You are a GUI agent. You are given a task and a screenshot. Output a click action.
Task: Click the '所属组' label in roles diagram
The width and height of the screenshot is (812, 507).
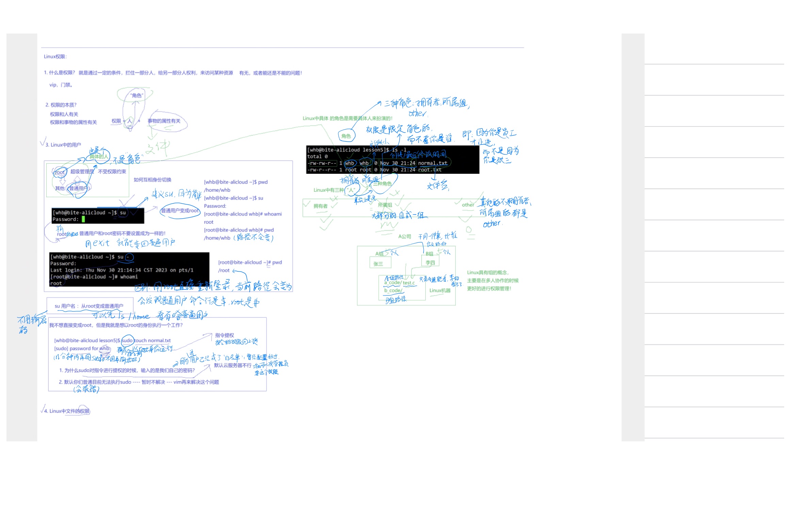pos(385,205)
